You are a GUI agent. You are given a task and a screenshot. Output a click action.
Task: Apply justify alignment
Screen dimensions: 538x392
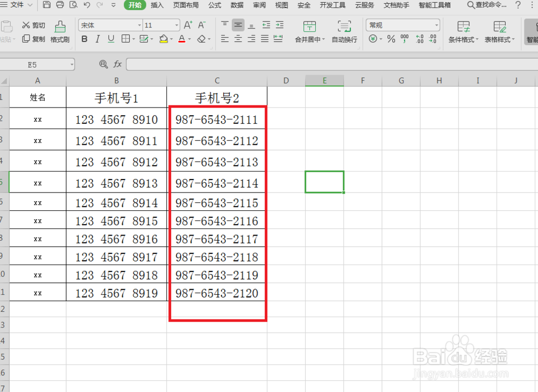click(x=265, y=39)
